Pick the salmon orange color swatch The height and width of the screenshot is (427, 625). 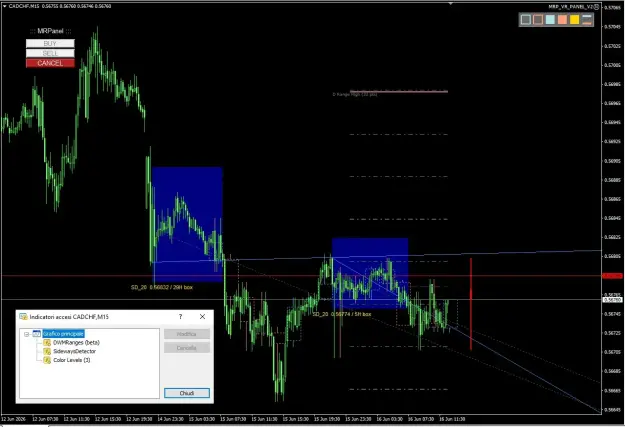562,19
